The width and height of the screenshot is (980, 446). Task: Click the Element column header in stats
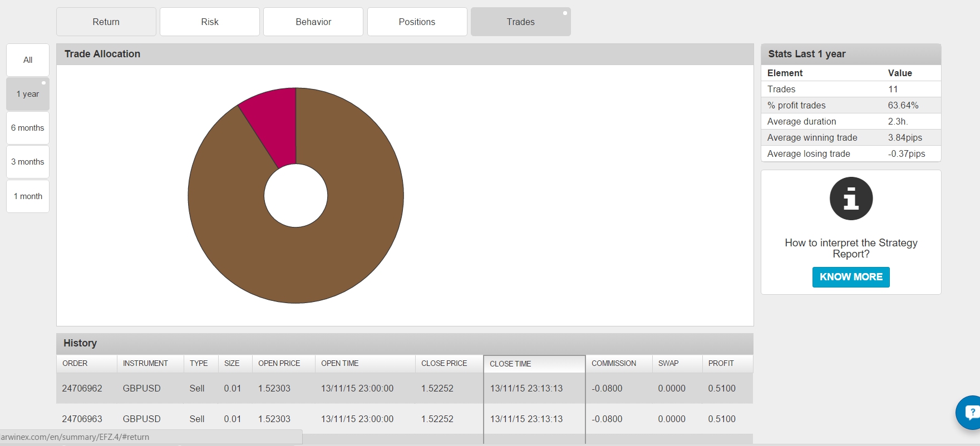pyautogui.click(x=785, y=73)
